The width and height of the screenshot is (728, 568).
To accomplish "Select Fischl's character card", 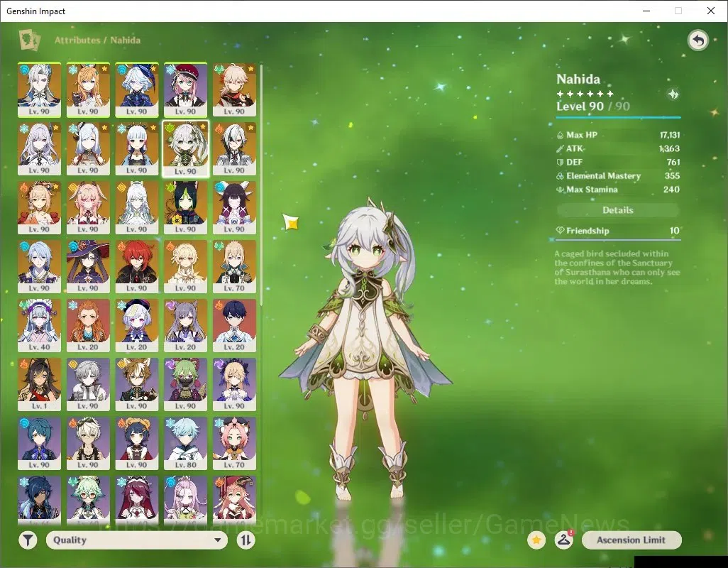I will 234,385.
